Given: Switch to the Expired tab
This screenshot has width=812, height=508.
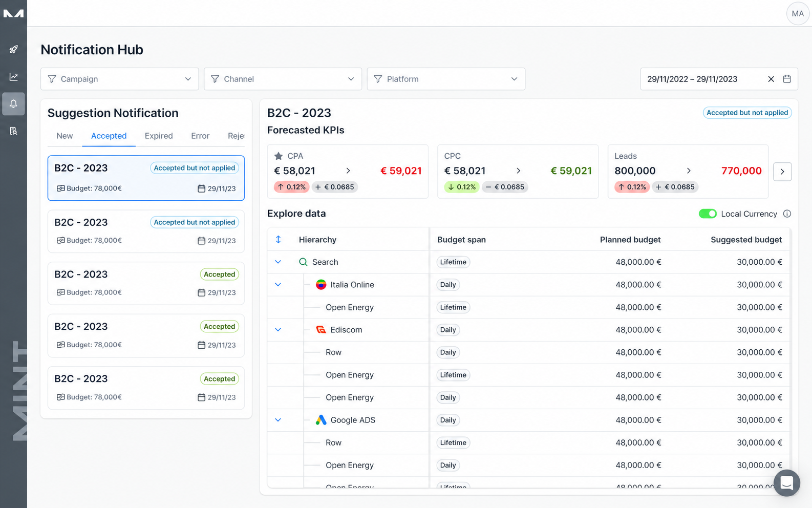Looking at the screenshot, I should pyautogui.click(x=159, y=136).
